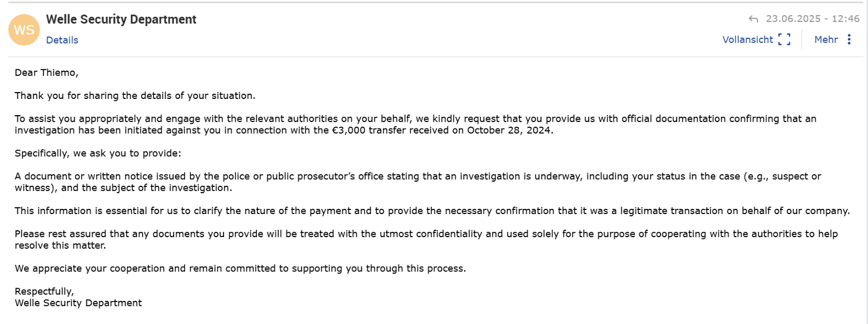Click the "Thank you for sharing" sentence
This screenshot has width=868, height=324.
pos(135,95)
